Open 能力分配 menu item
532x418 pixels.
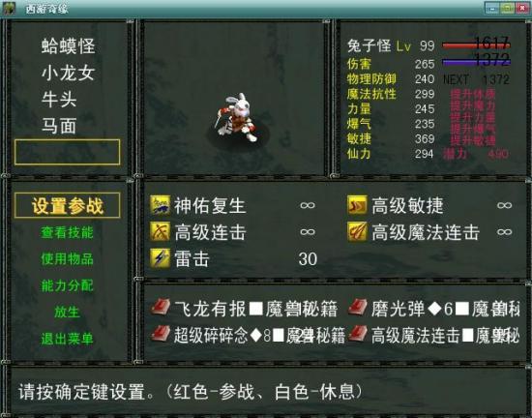pos(67,285)
